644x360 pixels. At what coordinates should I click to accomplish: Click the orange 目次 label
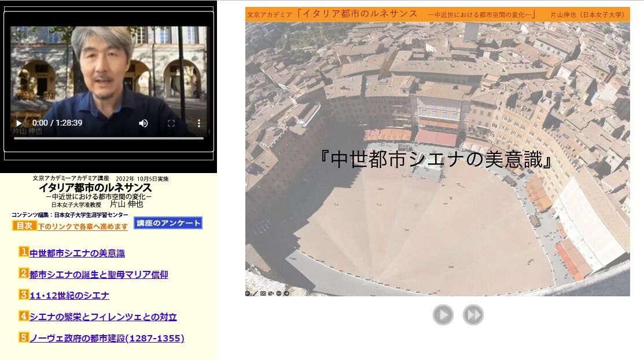24,225
